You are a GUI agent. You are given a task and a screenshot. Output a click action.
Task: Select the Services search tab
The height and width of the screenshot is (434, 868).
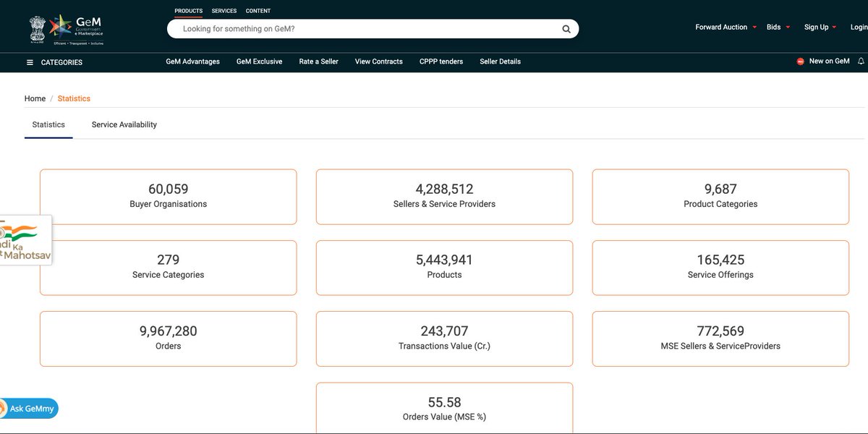coord(224,11)
